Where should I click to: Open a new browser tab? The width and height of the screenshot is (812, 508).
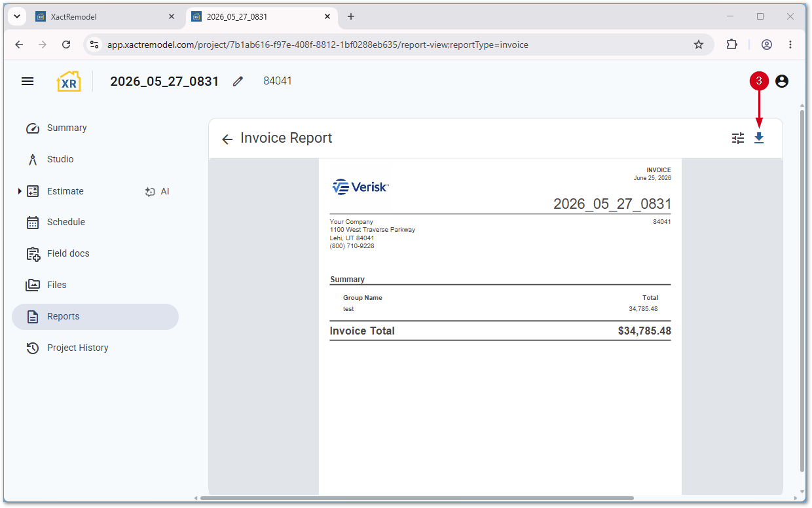point(351,17)
